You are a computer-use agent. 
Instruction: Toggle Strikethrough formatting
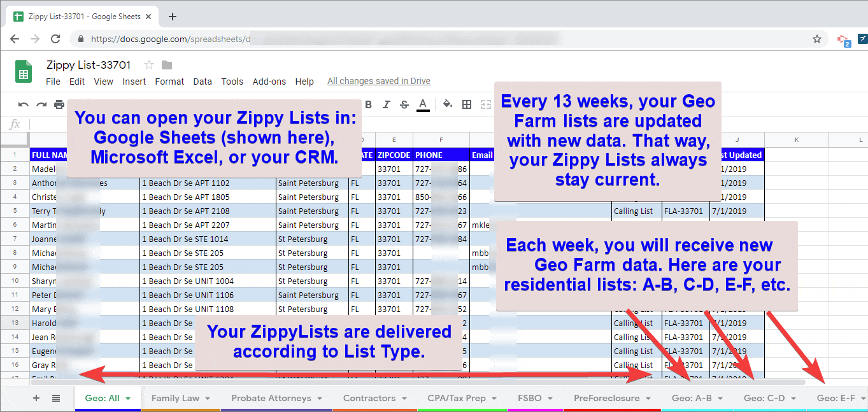(x=404, y=104)
